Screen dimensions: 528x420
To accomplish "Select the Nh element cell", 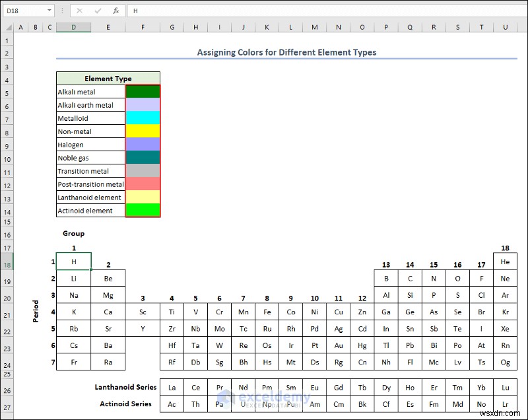I will 386,362.
